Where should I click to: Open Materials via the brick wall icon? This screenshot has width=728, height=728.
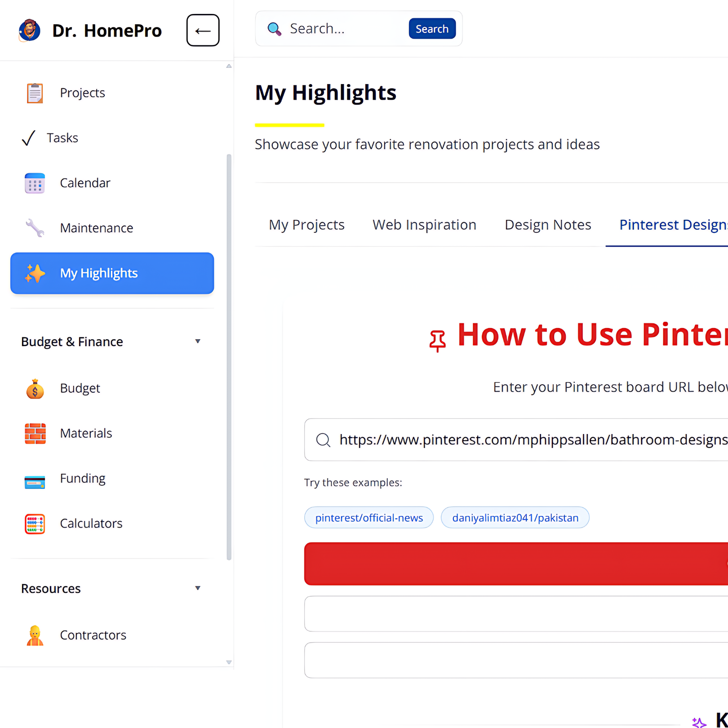point(35,434)
